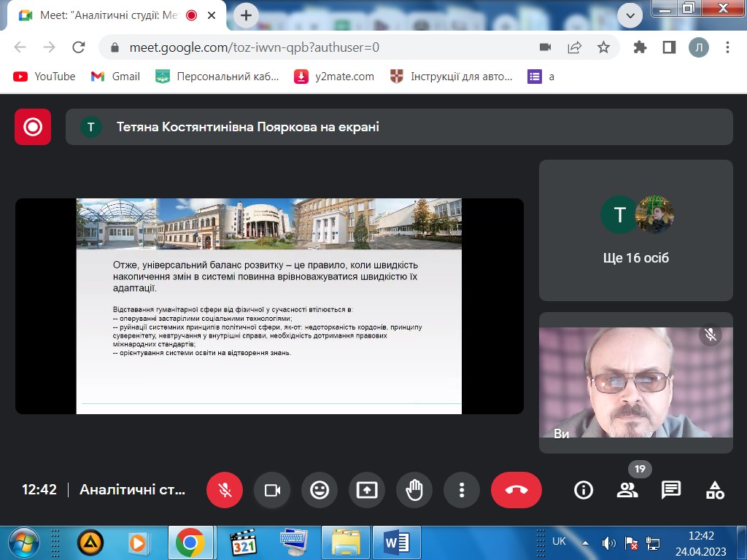Open the activities panel in Meet
Viewport: 747px width, 560px height.
pos(713,490)
